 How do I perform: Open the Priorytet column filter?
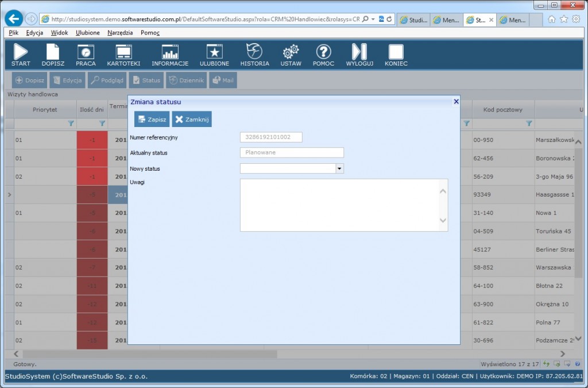71,123
